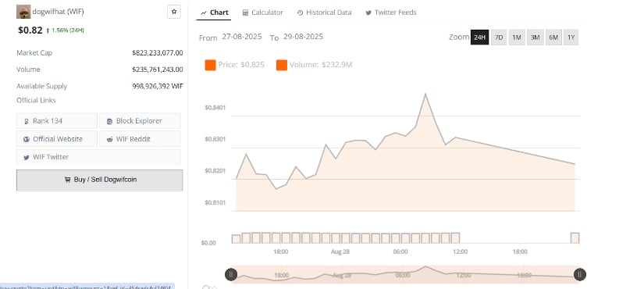
Task: Set chart zoom to 7D
Action: point(499,37)
